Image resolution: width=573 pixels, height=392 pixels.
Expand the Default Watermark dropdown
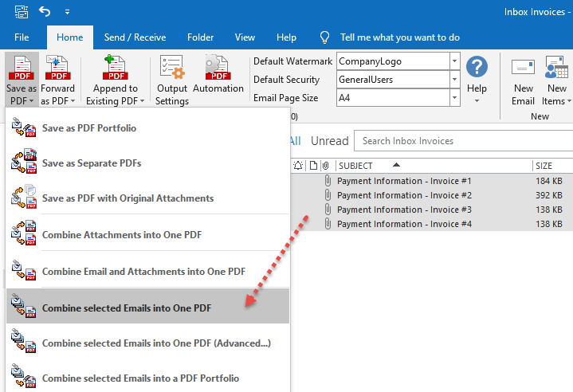pyautogui.click(x=454, y=61)
